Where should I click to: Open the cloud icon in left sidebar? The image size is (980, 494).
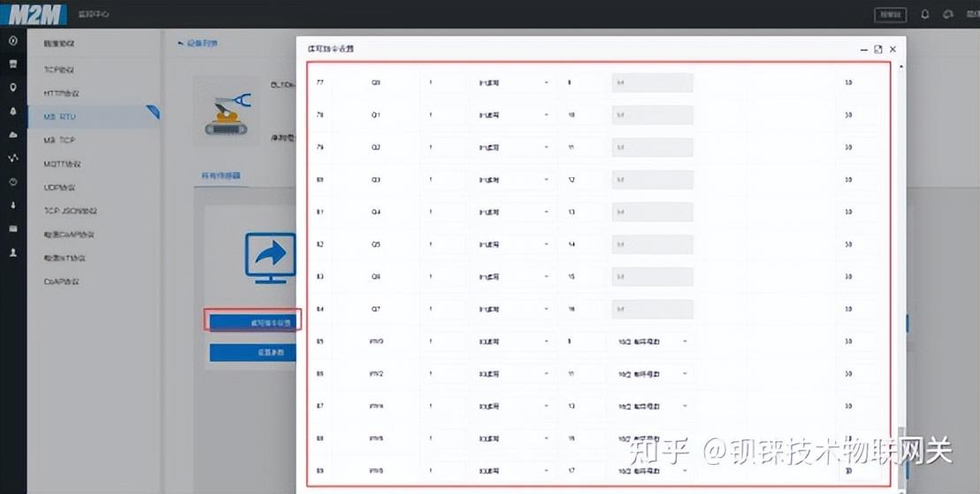click(13, 135)
